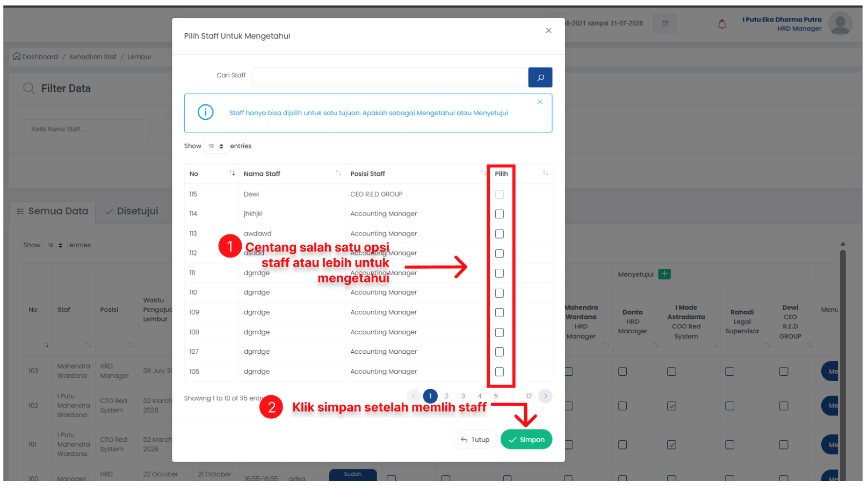Click the Dashboard breadcrumb link

click(x=40, y=56)
